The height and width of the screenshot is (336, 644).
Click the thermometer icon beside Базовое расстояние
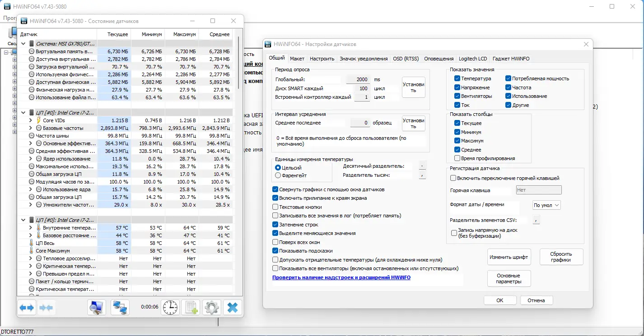39,235
